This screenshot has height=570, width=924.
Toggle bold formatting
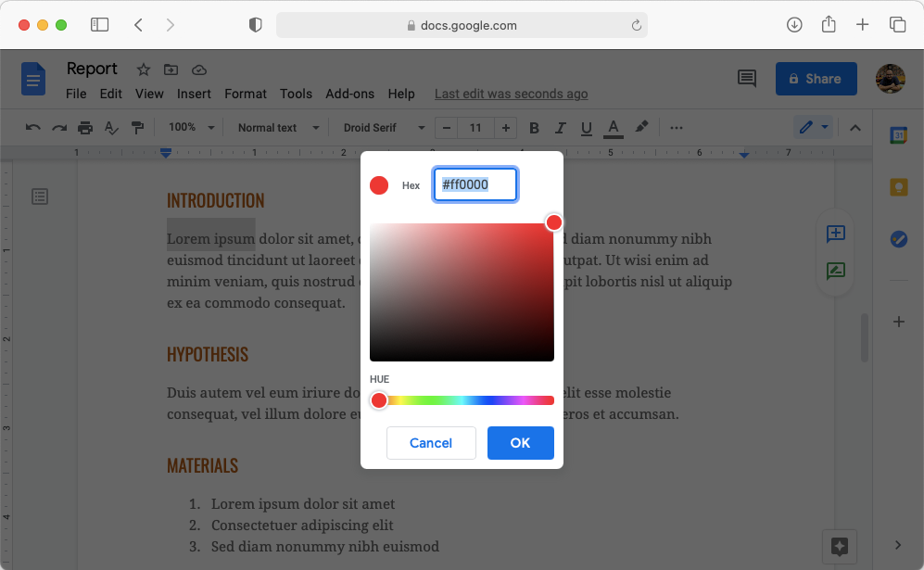pos(534,127)
